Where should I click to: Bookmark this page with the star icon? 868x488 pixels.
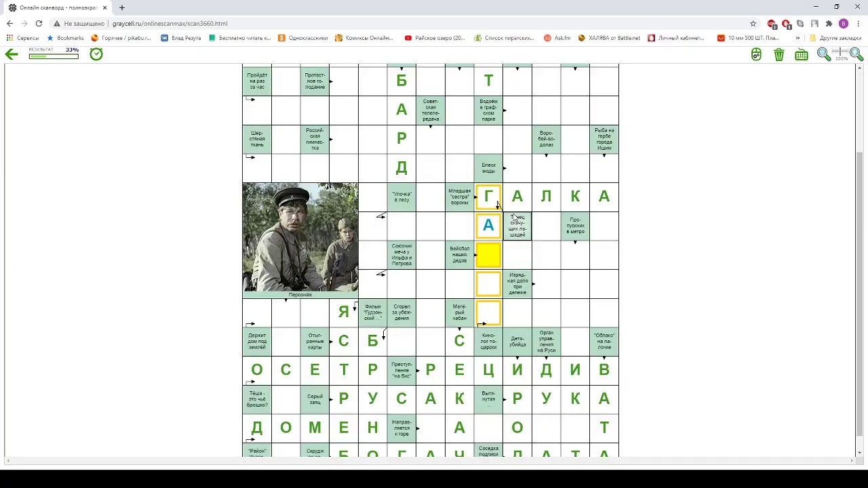753,23
